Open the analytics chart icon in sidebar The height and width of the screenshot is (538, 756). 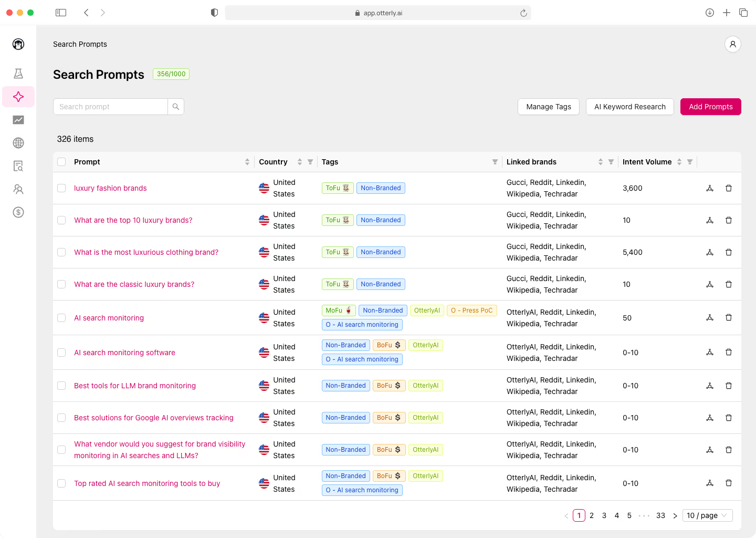(x=18, y=120)
